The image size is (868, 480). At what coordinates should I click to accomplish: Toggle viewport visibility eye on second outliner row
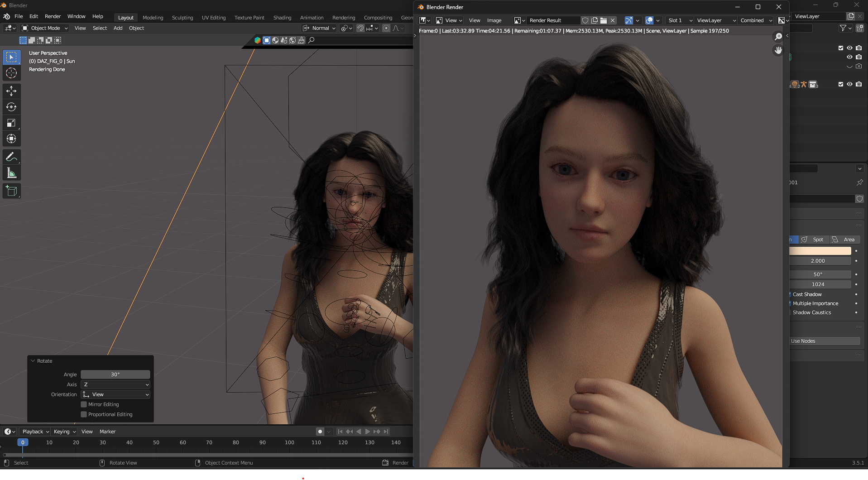coord(849,57)
